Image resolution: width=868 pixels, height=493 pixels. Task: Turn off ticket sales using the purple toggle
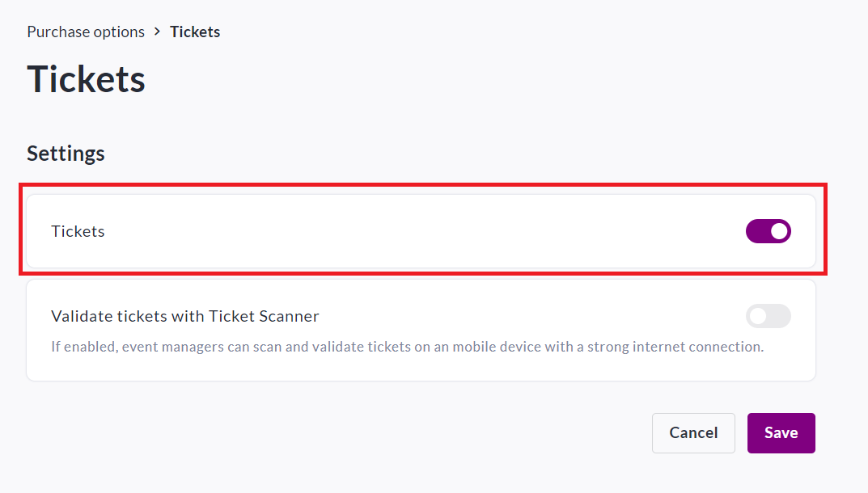pos(768,231)
